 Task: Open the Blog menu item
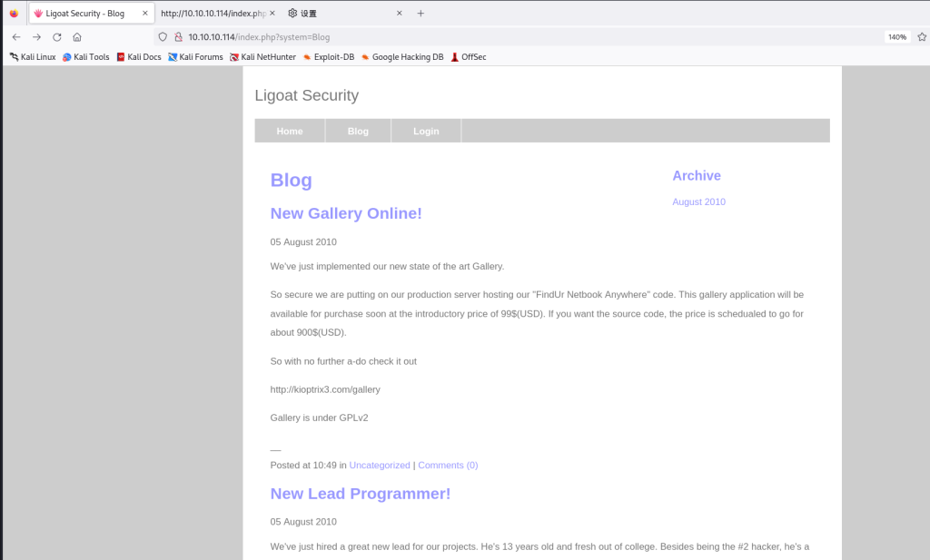click(x=358, y=131)
